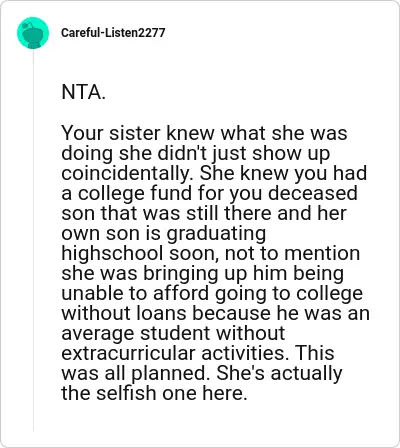
Task: Click the line starting 'Your sister knew'
Action: 204,133
